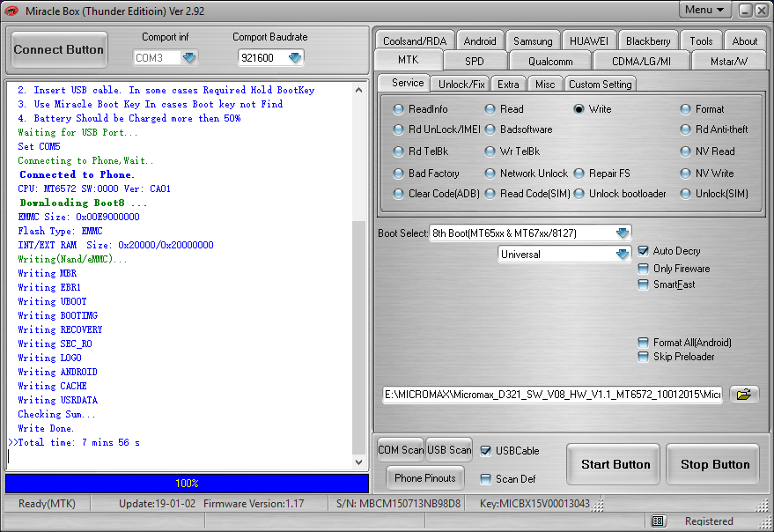The width and height of the screenshot is (774, 532).
Task: Enable the Only Fireware checkbox
Action: [643, 269]
